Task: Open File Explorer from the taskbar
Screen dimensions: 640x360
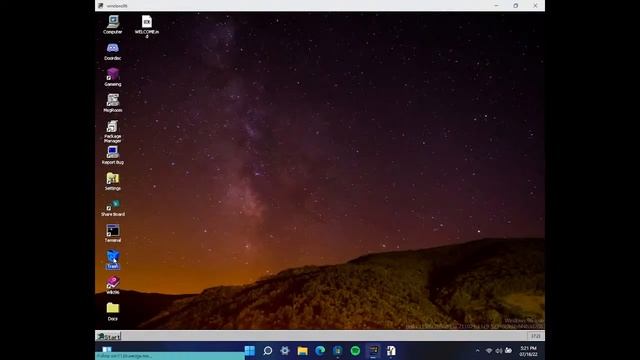Action: pyautogui.click(x=302, y=351)
